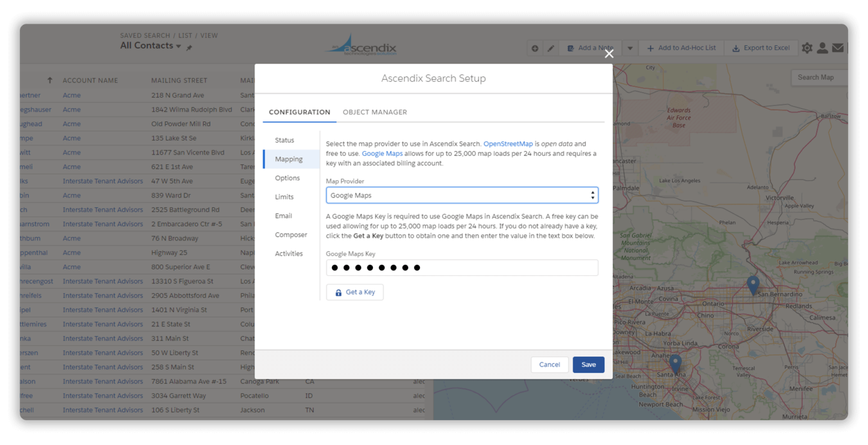Click the address 2525 Battleground Rd
Screen dimensions: 868x445
pos(185,210)
